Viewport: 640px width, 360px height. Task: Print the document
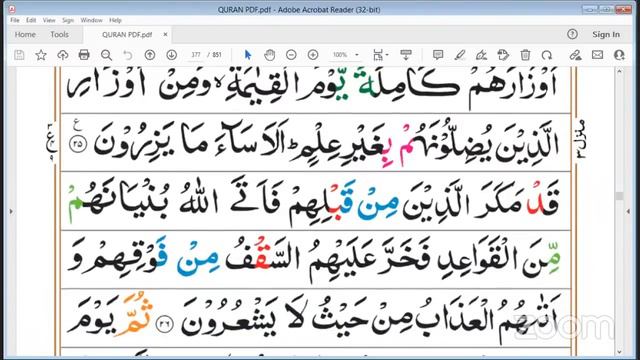[84, 55]
